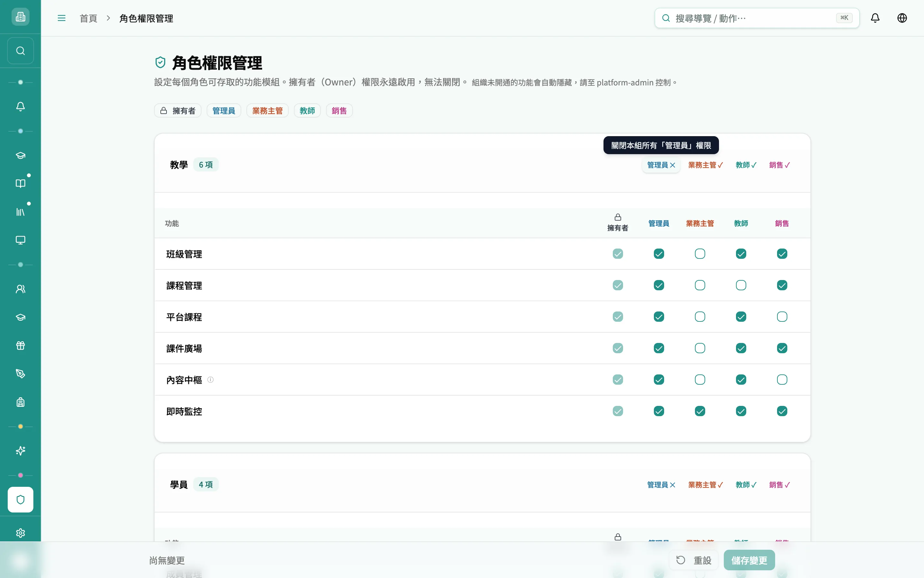Toggle all 業務主管 permissions in 學員 group

(x=705, y=485)
